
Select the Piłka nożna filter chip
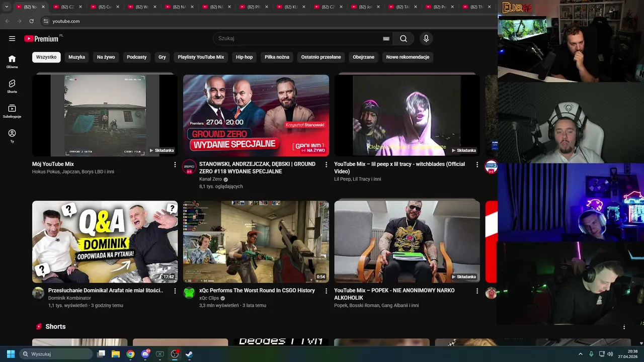[x=277, y=57]
